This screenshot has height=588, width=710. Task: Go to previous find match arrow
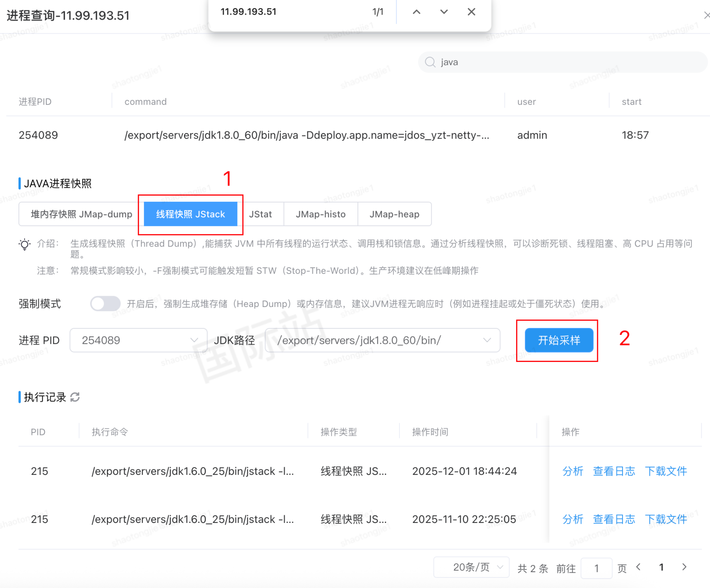tap(416, 12)
